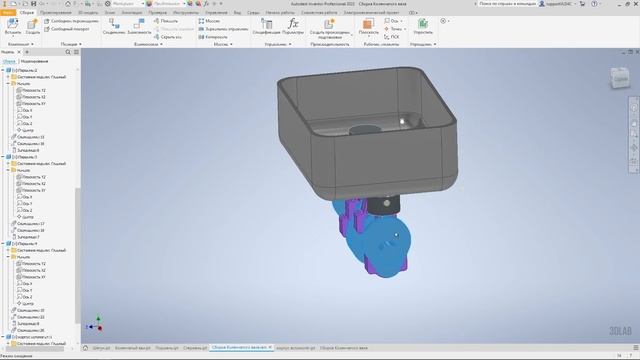Select the Зеркальное отражение tool

tap(223, 29)
